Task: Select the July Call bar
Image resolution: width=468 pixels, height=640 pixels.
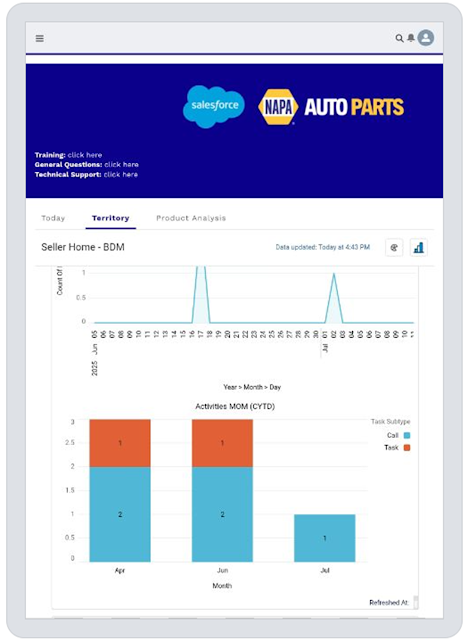Action: pyautogui.click(x=325, y=538)
